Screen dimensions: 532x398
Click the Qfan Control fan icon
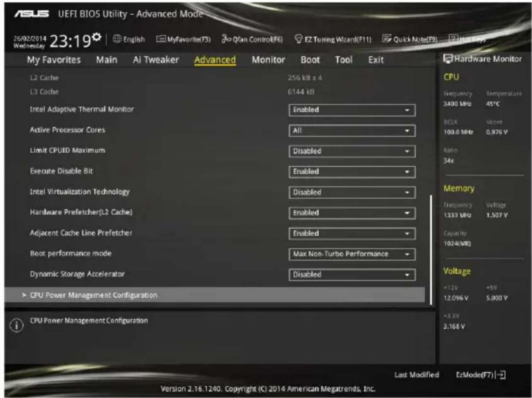(x=226, y=39)
